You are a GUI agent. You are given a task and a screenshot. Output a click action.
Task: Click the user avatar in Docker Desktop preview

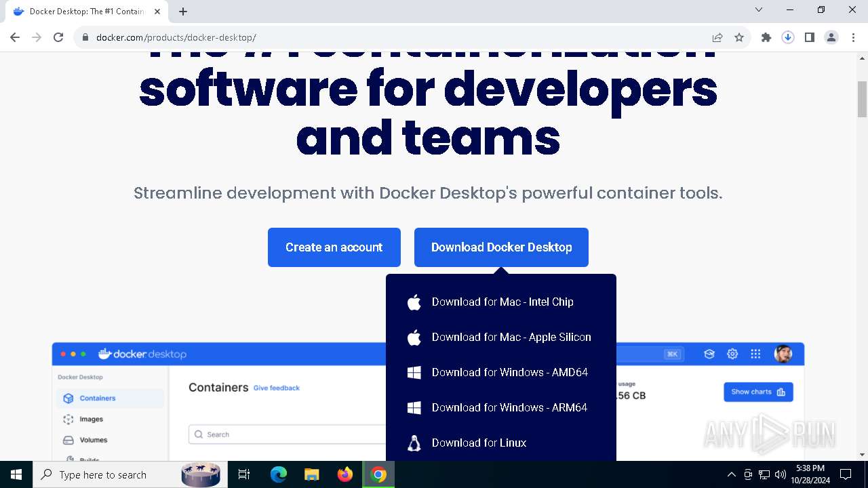pyautogui.click(x=783, y=354)
